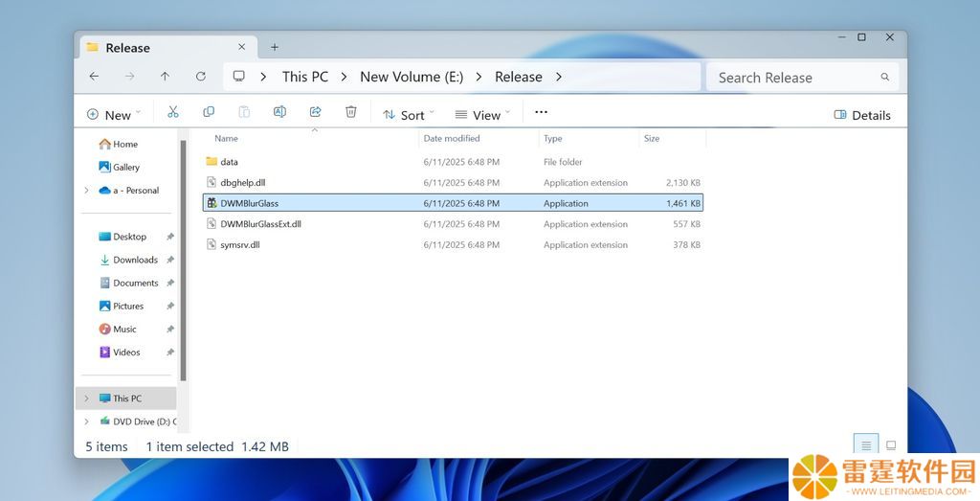
Task: Click the data folder icon
Action: tap(212, 161)
